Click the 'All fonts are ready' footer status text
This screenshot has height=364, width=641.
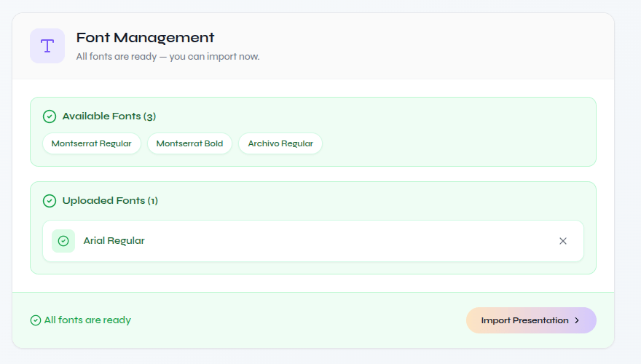click(x=87, y=320)
